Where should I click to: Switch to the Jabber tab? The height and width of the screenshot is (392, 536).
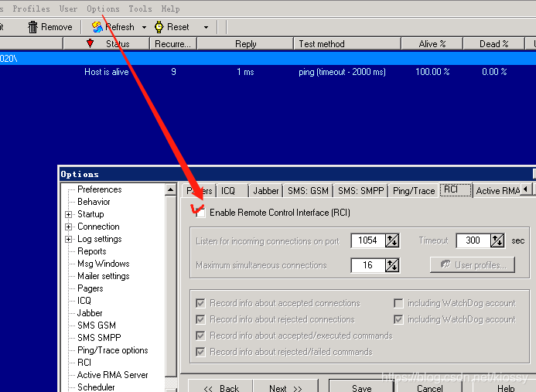coord(266,191)
